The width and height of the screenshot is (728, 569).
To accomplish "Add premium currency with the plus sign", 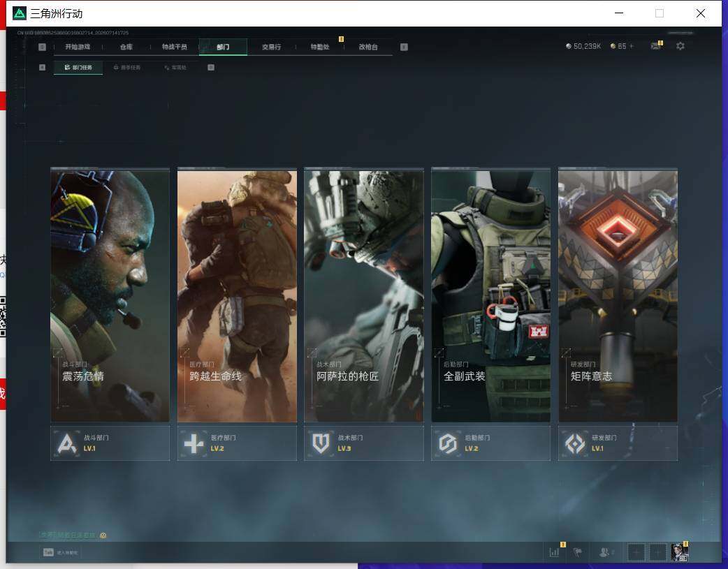I will pos(631,46).
